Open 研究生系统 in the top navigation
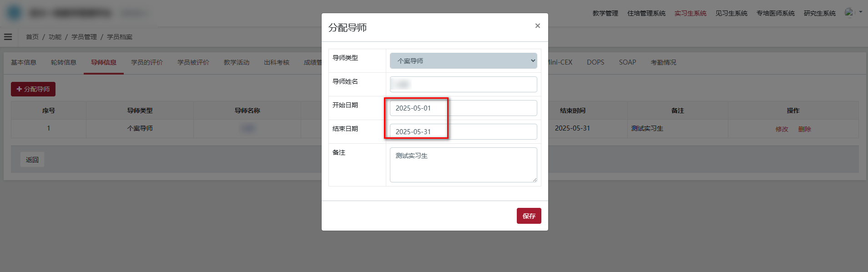 (x=819, y=13)
